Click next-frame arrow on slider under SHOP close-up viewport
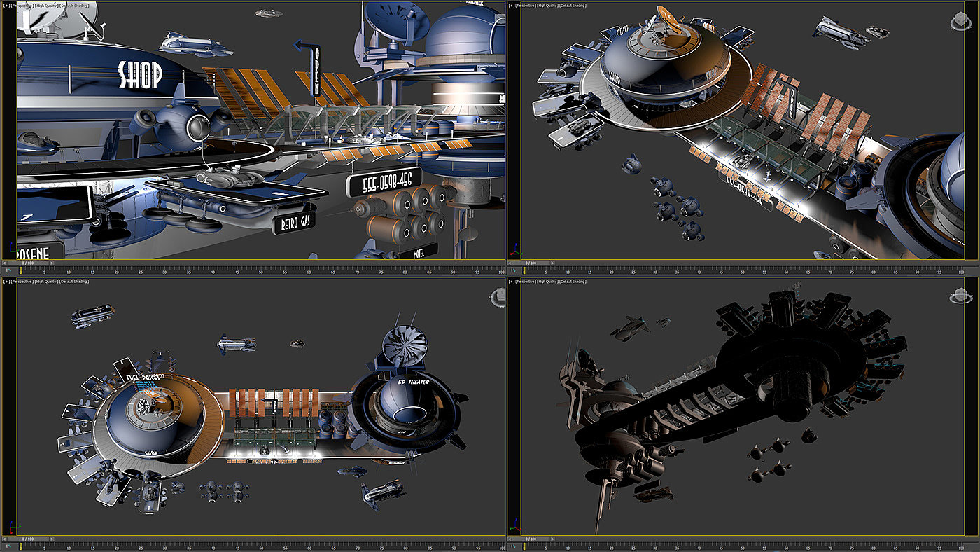 tap(52, 263)
